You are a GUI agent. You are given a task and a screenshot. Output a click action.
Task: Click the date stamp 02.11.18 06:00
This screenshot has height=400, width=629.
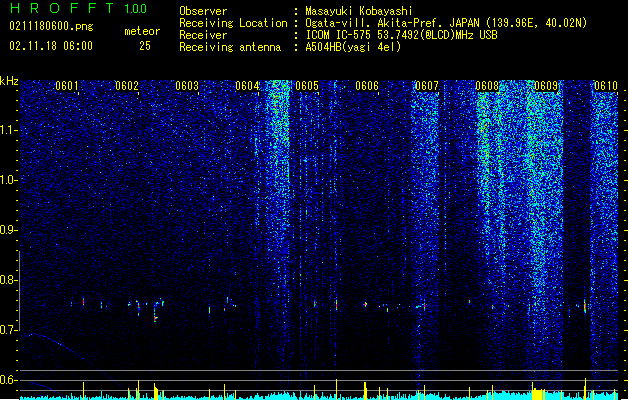click(51, 46)
